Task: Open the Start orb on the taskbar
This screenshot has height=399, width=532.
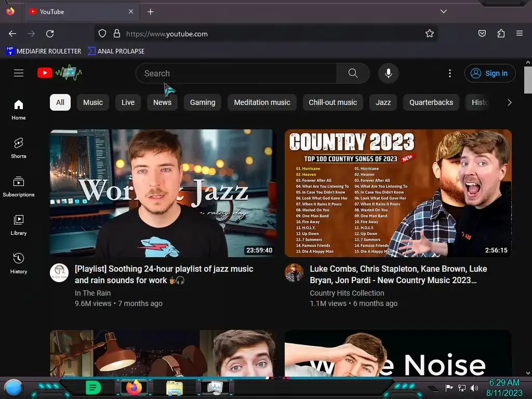Action: click(x=13, y=388)
